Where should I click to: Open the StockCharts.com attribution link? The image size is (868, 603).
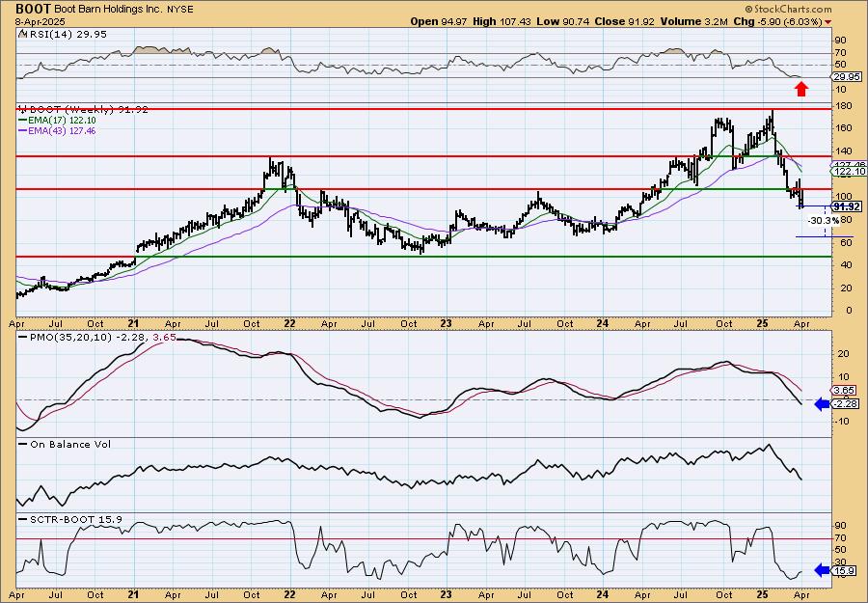(x=792, y=10)
